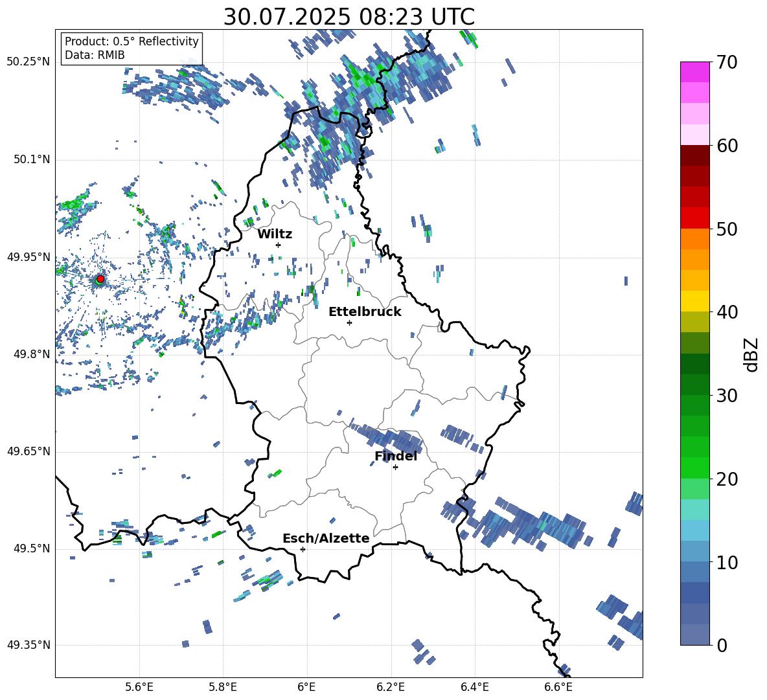Click the 50.1°N latitude label
This screenshot has width=767, height=700.
pos(32,160)
